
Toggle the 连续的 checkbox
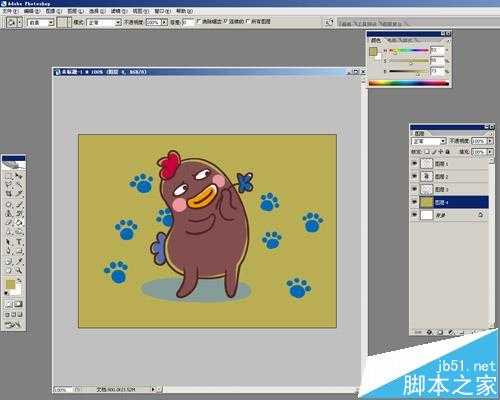tap(226, 21)
